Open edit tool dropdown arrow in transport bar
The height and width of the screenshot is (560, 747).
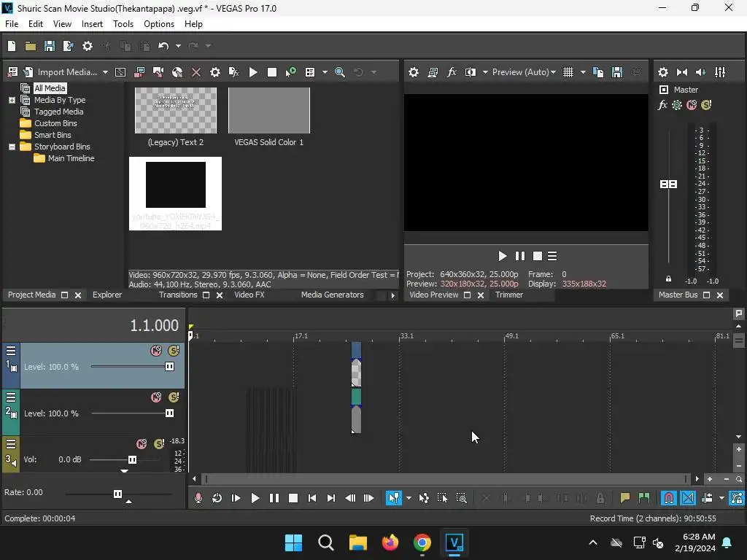[x=409, y=498]
